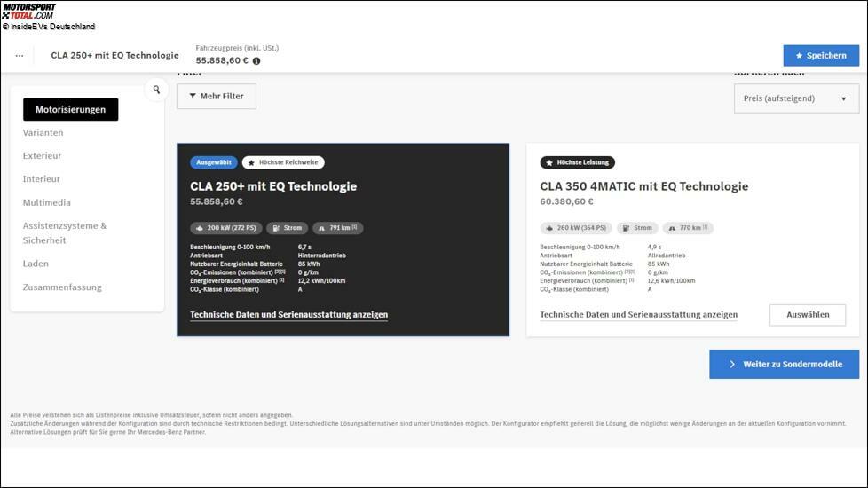Screen dimensions: 868x488
Task: Select the Motorisierungen section
Action: click(x=70, y=109)
